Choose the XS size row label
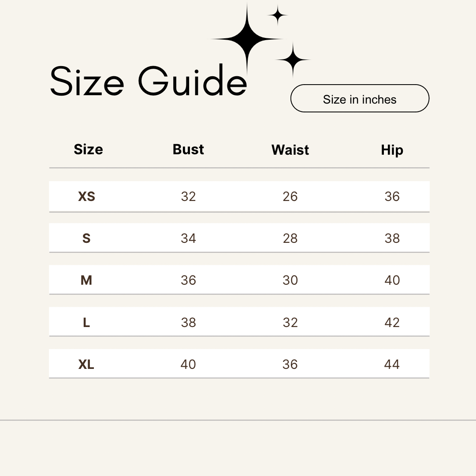 (86, 197)
